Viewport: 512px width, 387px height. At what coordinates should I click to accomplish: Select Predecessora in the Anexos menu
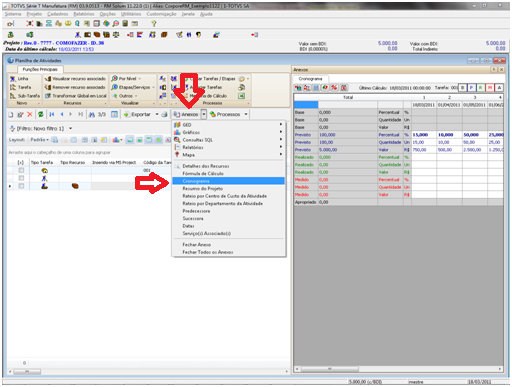click(x=196, y=211)
